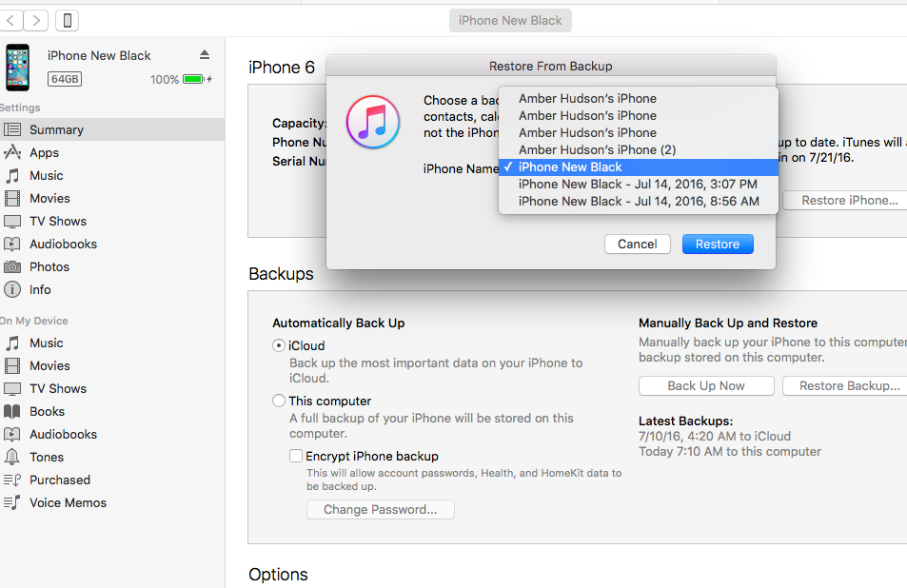Click the battery indicator icon
Viewport: 907px width, 588px height.
point(194,79)
